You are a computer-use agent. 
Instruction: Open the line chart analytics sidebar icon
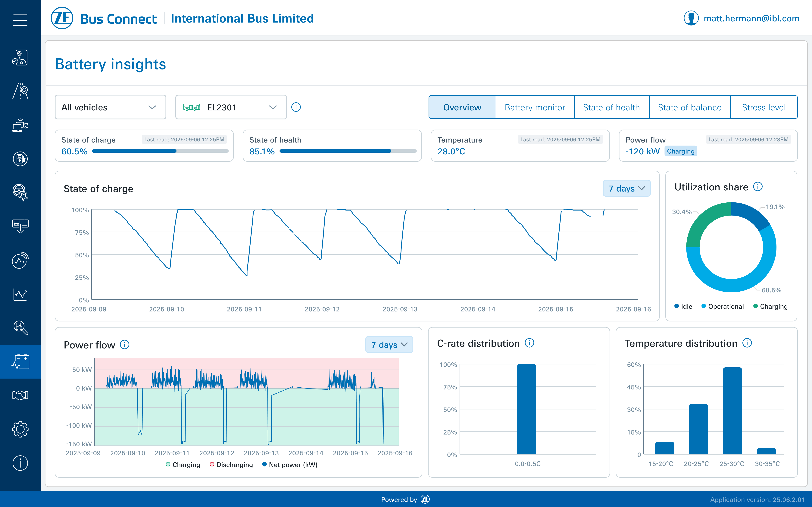pyautogui.click(x=20, y=294)
